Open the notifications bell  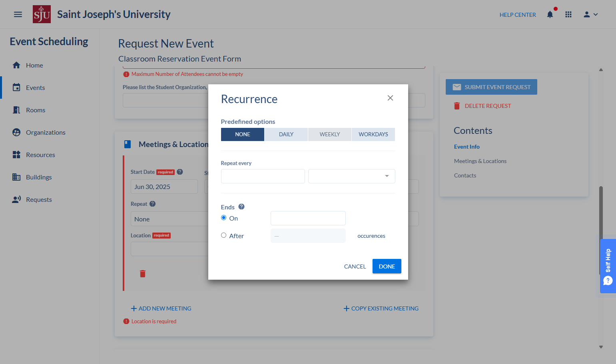550,14
